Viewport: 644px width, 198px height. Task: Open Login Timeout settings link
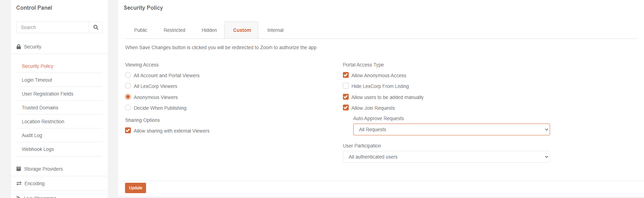pos(37,80)
